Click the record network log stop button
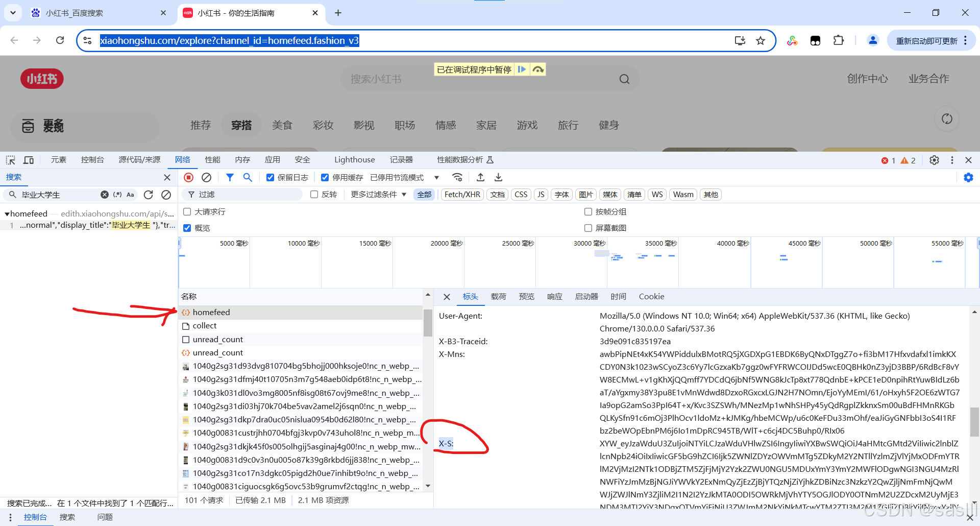Screen dimensions: 980x526 [188, 177]
